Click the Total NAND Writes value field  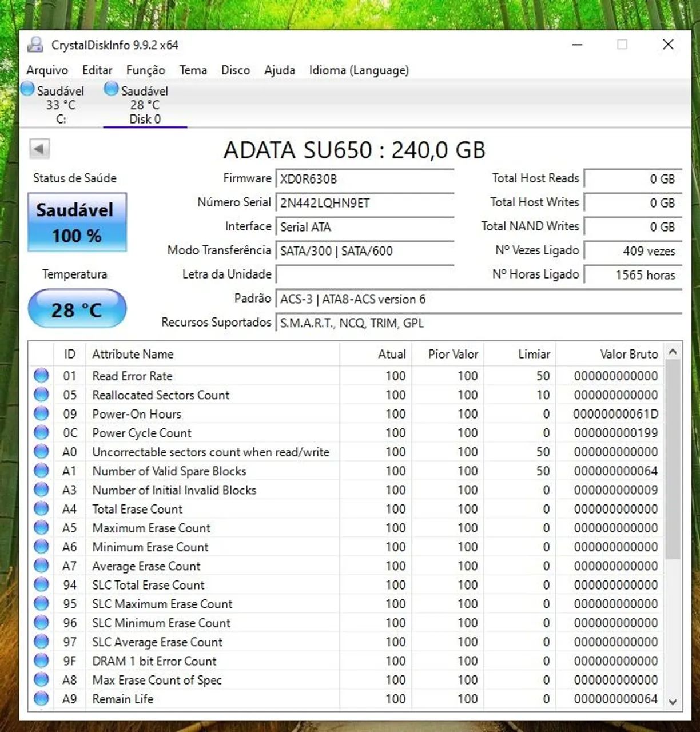tap(633, 227)
